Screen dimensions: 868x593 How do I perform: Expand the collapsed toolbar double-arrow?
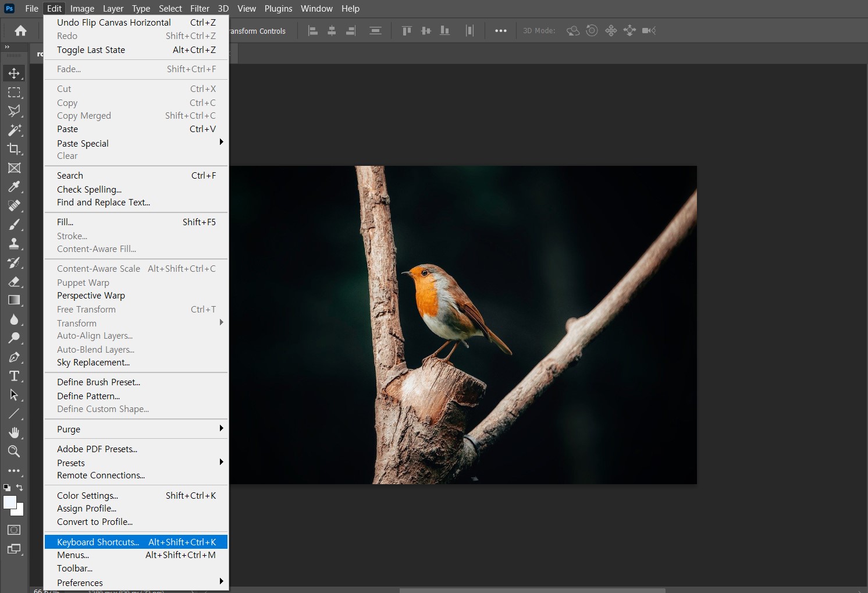7,47
